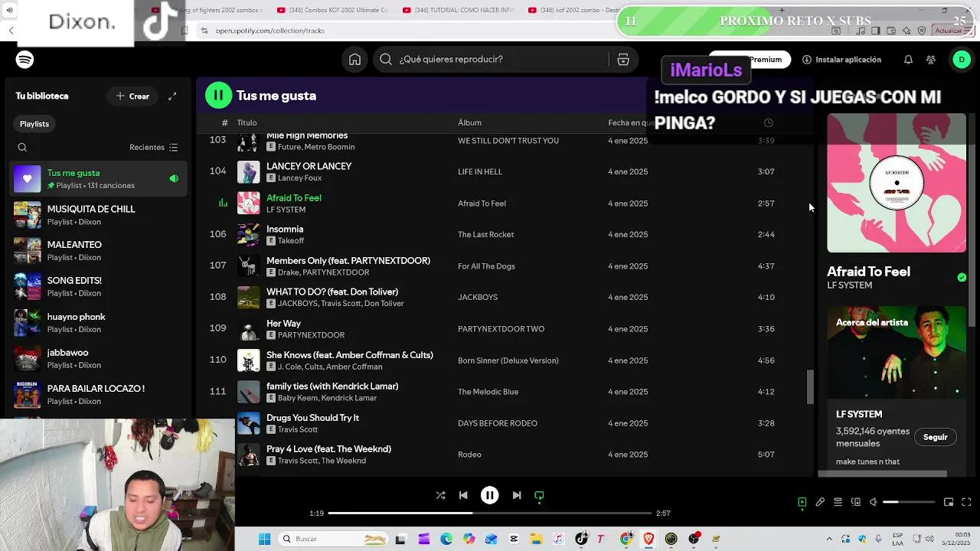Click the Buscar taskbar search box
The image size is (980, 551).
[x=333, y=539]
